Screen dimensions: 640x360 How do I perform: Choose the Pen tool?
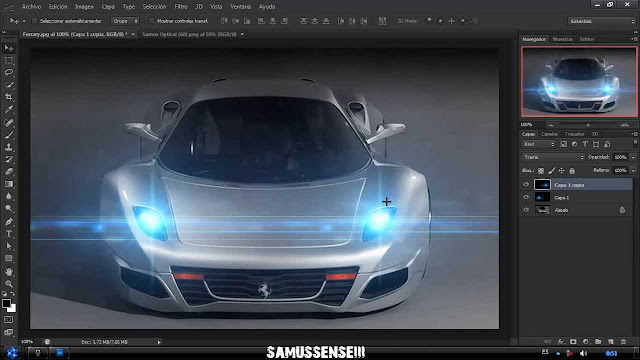pyautogui.click(x=9, y=222)
